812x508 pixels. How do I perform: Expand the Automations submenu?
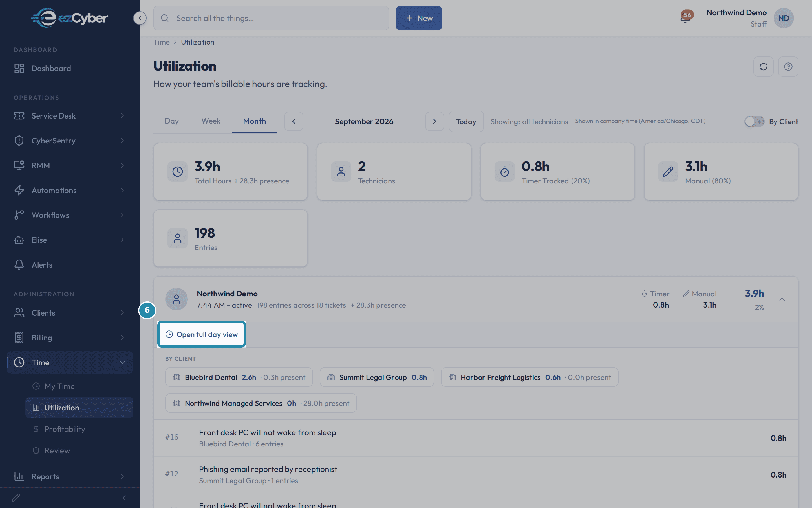pos(122,190)
